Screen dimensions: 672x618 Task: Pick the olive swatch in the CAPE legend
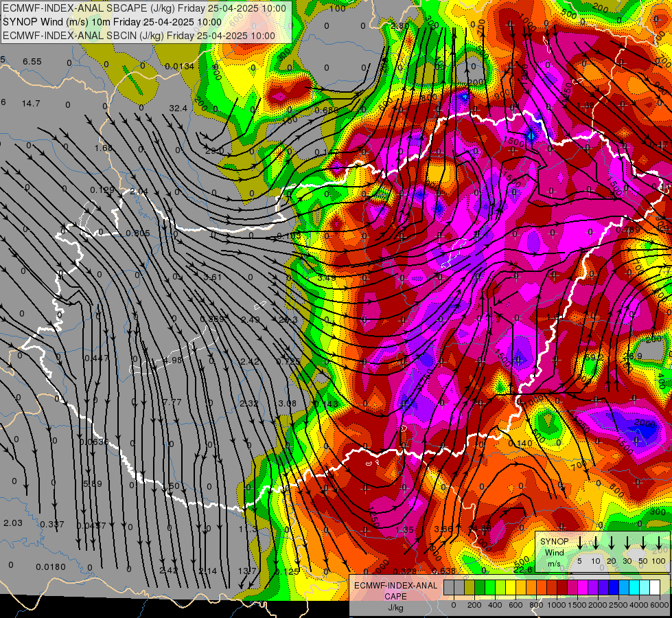(x=470, y=588)
